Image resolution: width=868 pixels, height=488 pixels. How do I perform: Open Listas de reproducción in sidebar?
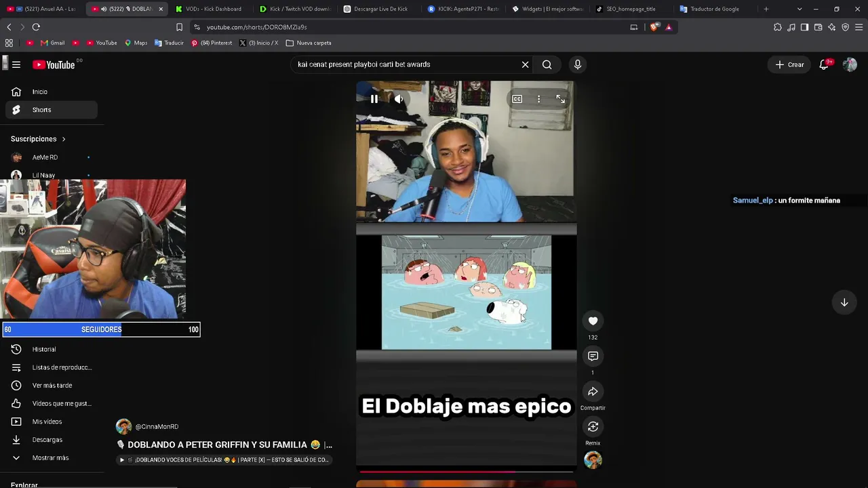tap(52, 367)
